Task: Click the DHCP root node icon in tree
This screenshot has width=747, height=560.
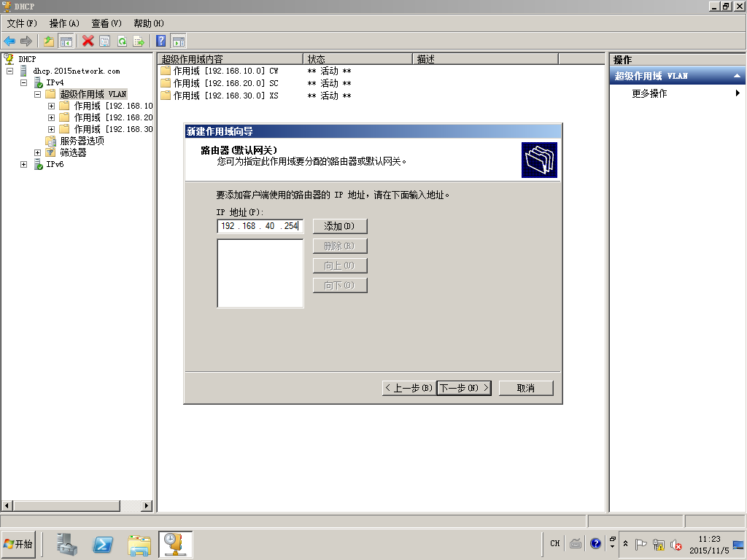Action: 9,59
